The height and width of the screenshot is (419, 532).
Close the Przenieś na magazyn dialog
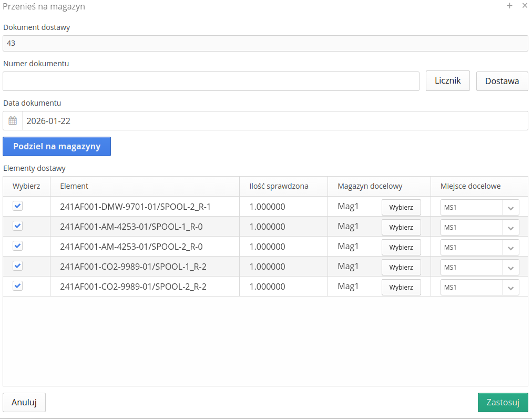525,6
